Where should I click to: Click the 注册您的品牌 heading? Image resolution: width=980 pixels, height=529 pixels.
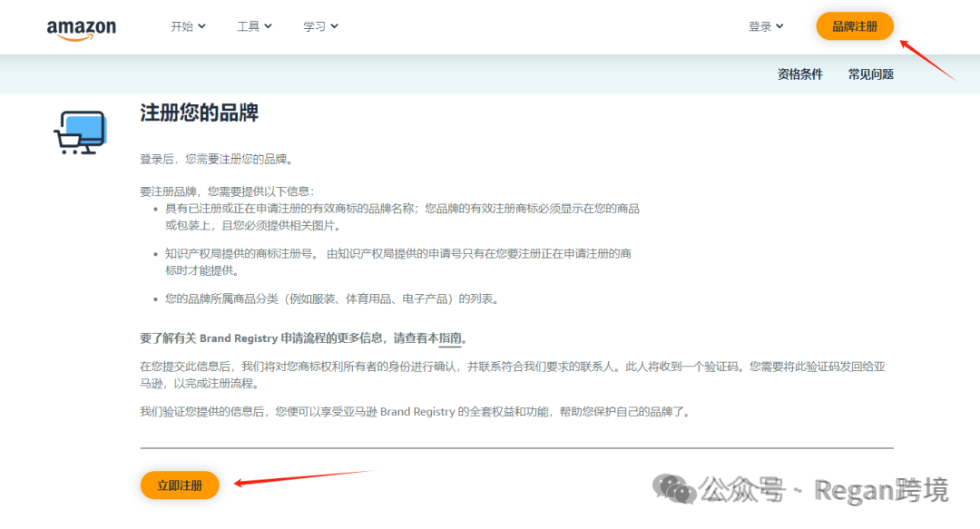click(200, 113)
